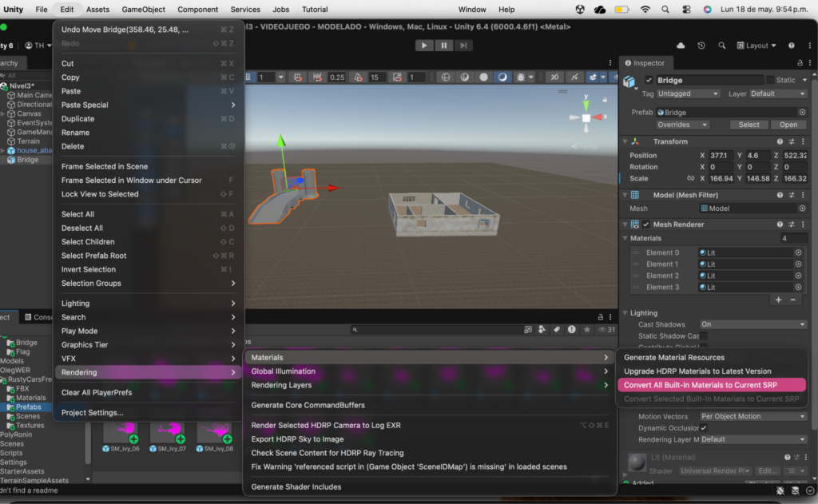818x504 pixels.
Task: Edit the Position X field
Action: [721, 156]
